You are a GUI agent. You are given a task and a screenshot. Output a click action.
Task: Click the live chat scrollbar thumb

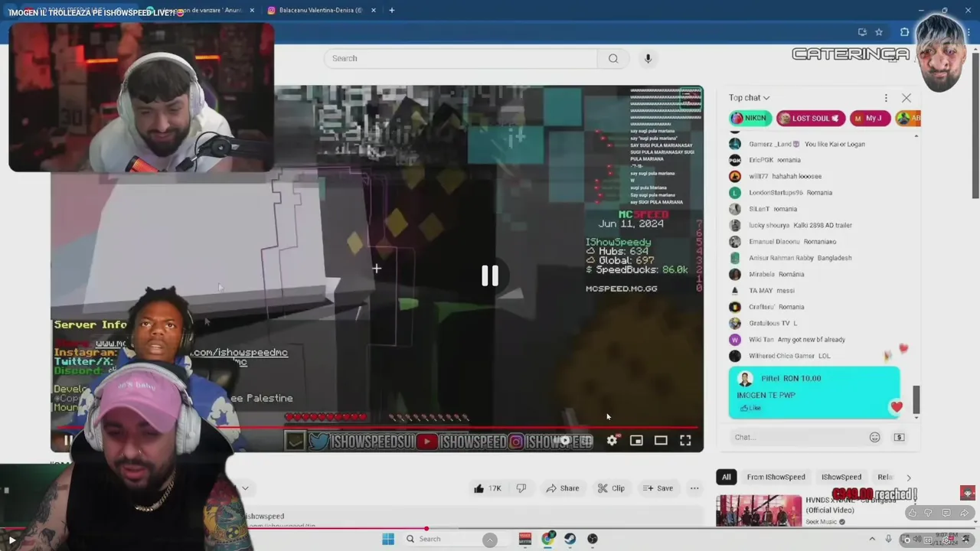coord(915,398)
